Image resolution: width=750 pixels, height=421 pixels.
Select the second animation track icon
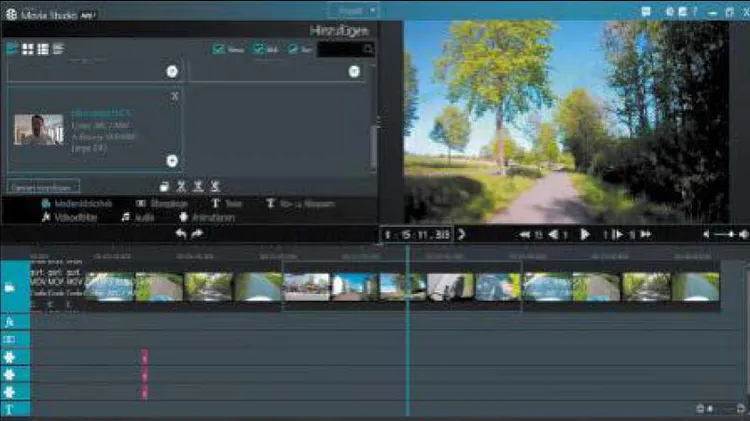(9, 375)
